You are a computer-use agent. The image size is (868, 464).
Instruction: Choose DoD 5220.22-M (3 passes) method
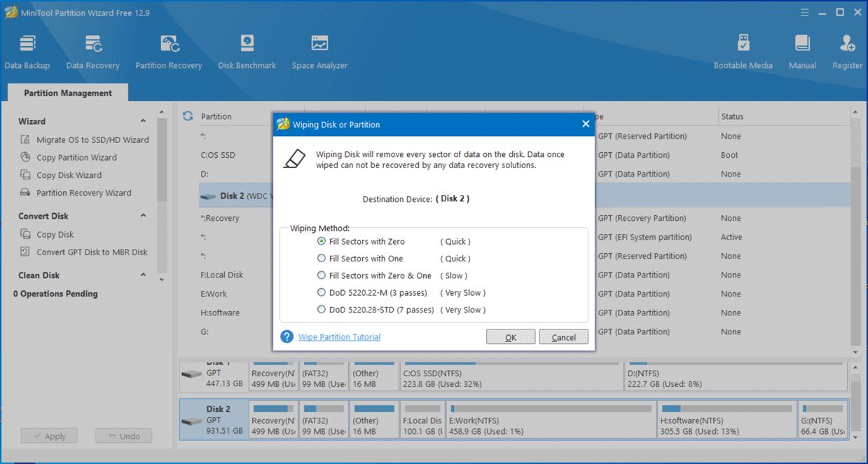coord(322,292)
